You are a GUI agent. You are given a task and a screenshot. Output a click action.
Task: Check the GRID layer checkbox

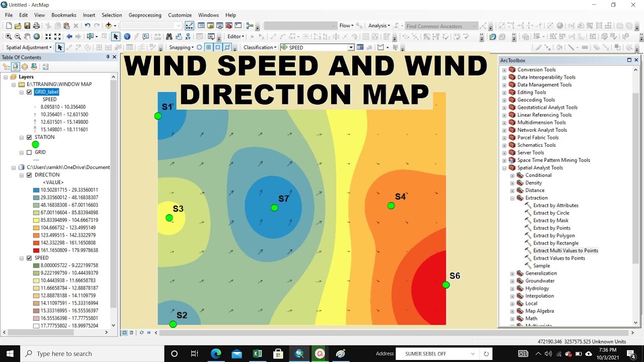tap(29, 152)
